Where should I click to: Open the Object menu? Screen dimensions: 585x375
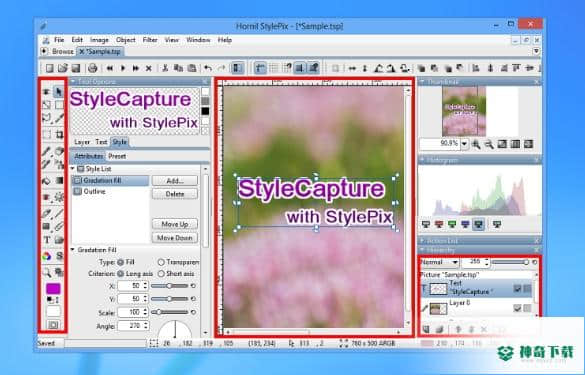click(x=125, y=40)
